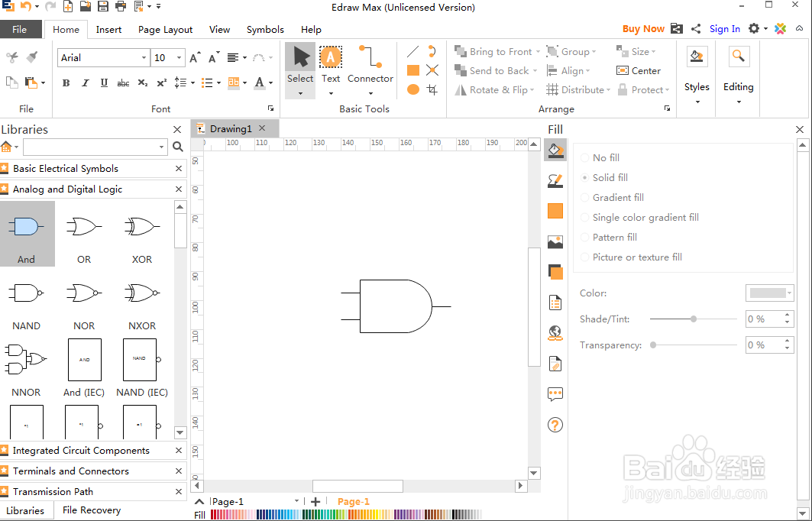This screenshot has width=812, height=521.
Task: Toggle italic text formatting
Action: (x=85, y=83)
